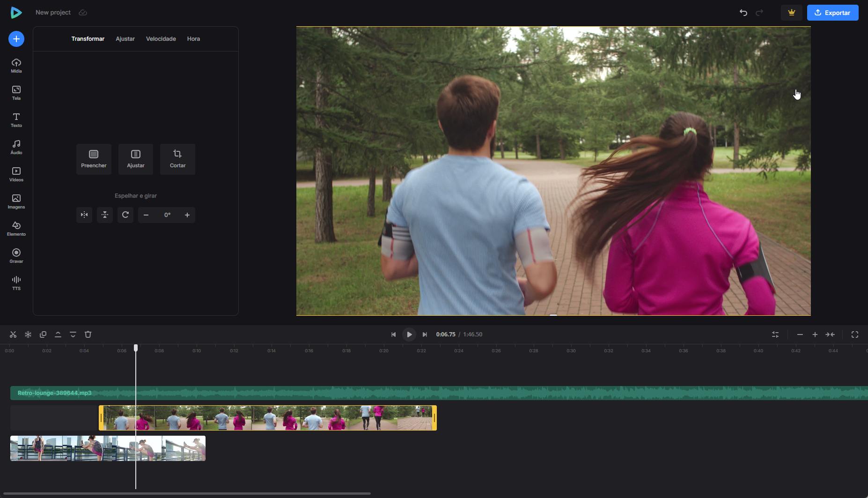Screen dimensions: 868x498
Task: Open timeline settings sliders icon
Action: (775, 334)
